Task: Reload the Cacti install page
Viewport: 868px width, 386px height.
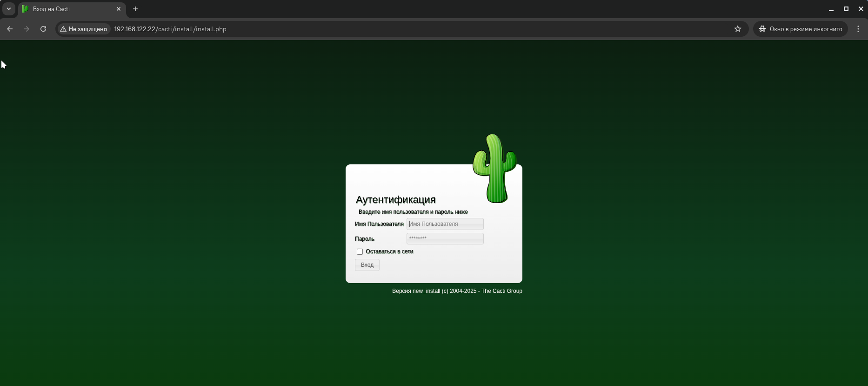Action: (43, 29)
